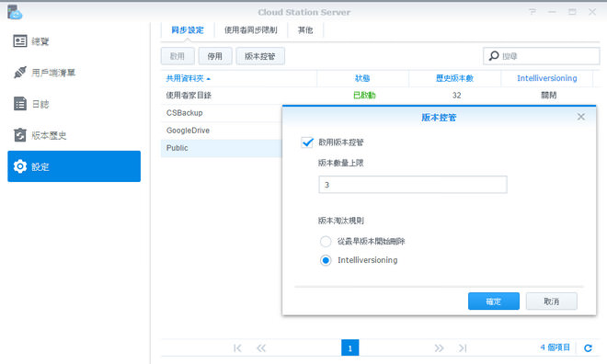The width and height of the screenshot is (607, 364).
Task: Switch to the 其他 tab
Action: point(305,29)
